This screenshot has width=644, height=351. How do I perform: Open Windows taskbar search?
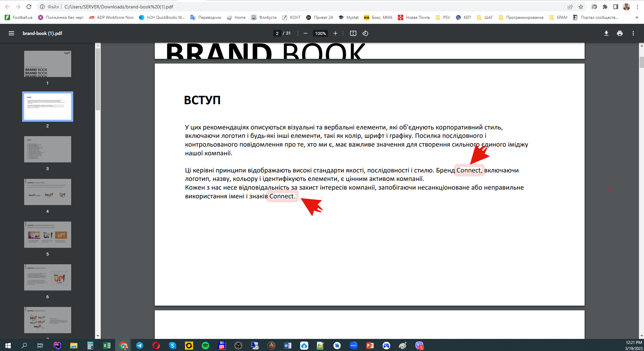(24, 345)
